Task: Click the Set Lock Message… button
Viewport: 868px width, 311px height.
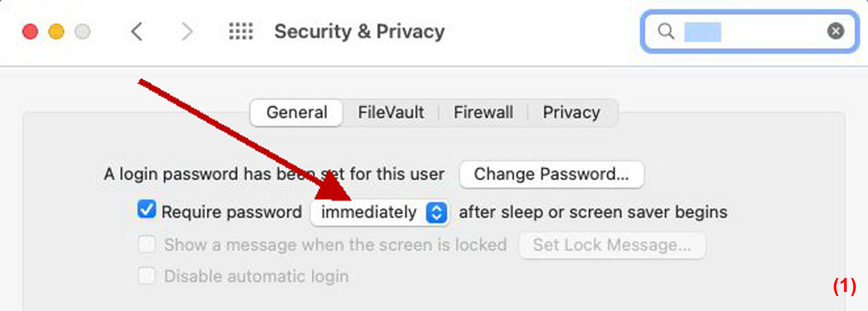Action: (612, 245)
